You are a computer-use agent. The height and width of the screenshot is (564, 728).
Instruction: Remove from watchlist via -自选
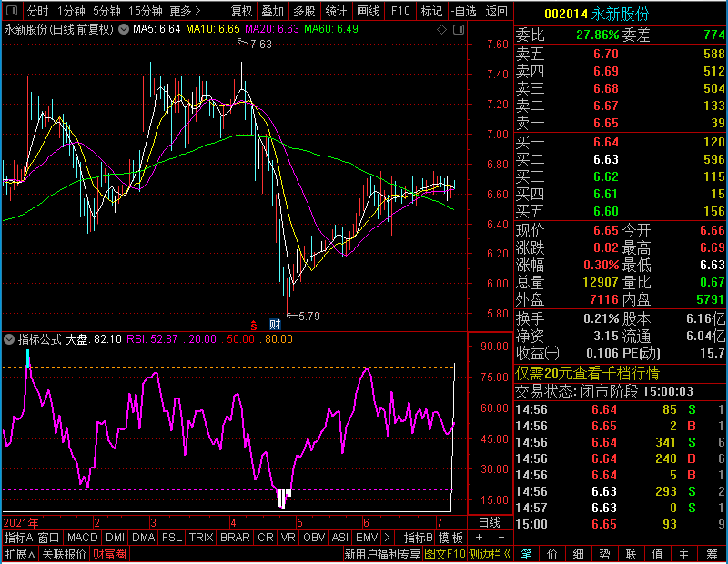(x=464, y=11)
